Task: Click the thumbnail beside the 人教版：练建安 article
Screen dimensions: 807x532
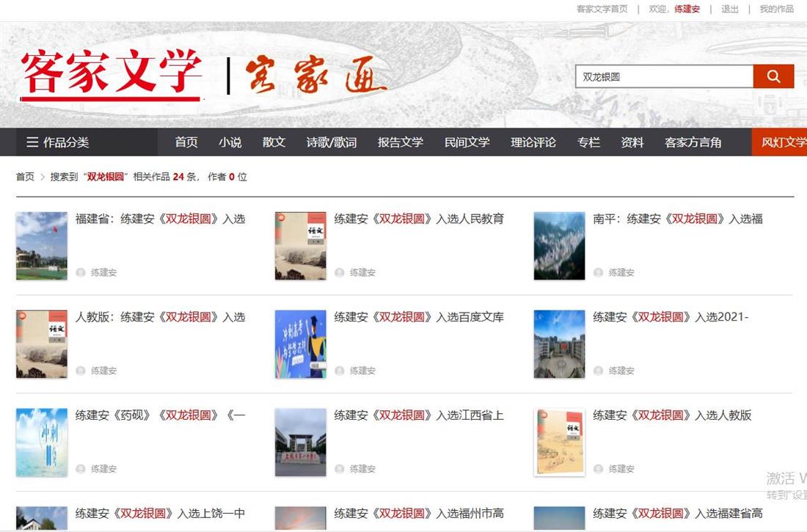Action: [x=42, y=344]
